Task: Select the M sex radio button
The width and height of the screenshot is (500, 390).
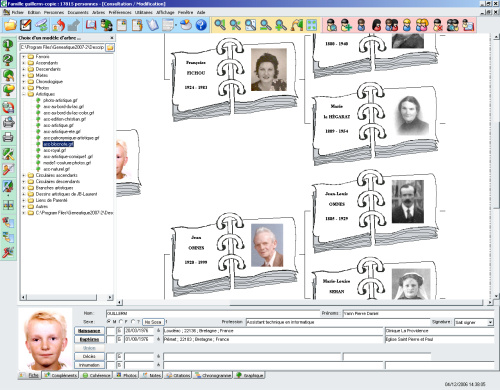Action: (109, 322)
